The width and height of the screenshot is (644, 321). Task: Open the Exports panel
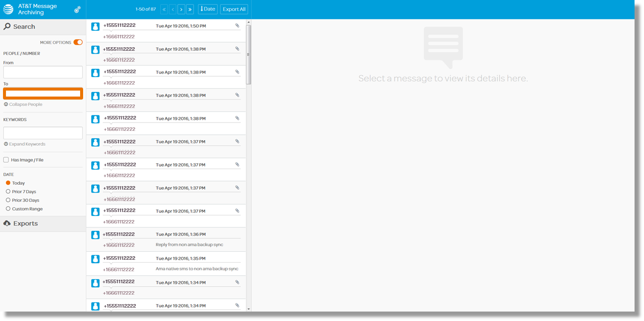pyautogui.click(x=43, y=223)
